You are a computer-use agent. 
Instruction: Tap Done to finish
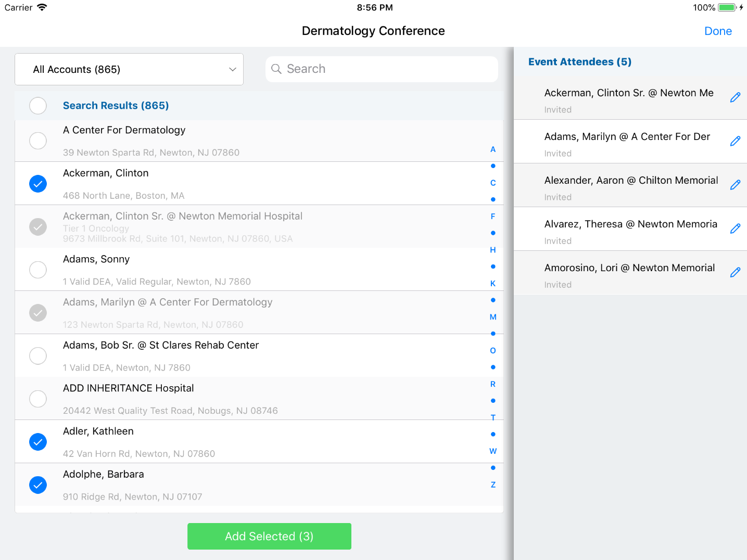[x=718, y=31]
